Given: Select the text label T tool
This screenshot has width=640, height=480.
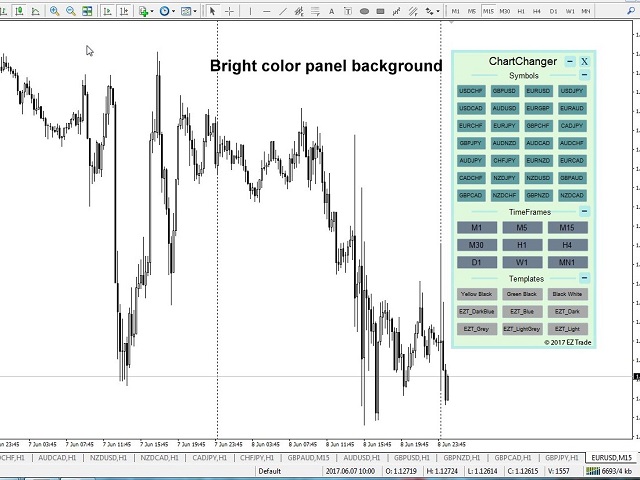Looking at the screenshot, I should tap(348, 11).
